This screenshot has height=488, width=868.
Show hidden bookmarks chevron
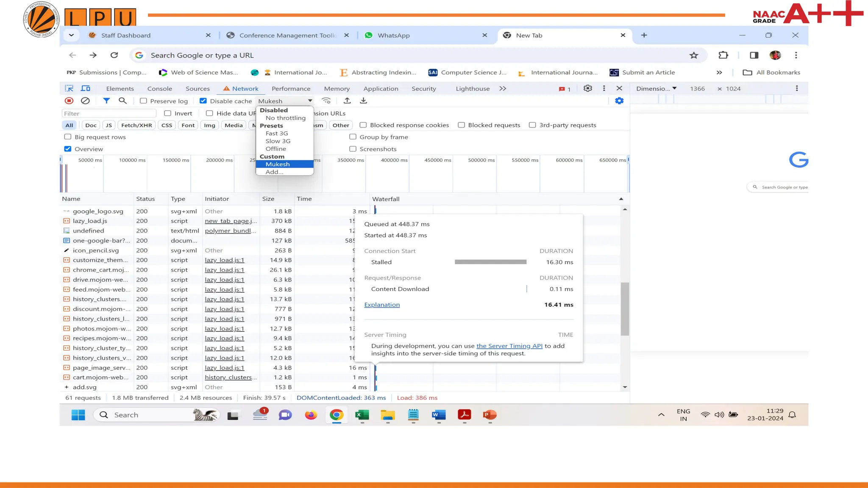[719, 72]
